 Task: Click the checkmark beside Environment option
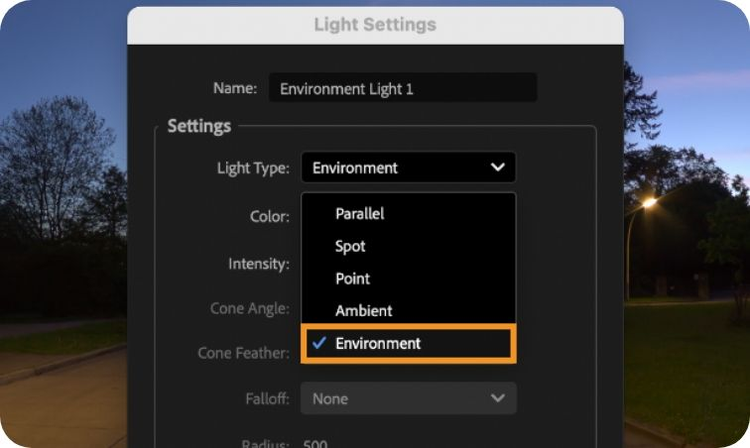point(319,343)
